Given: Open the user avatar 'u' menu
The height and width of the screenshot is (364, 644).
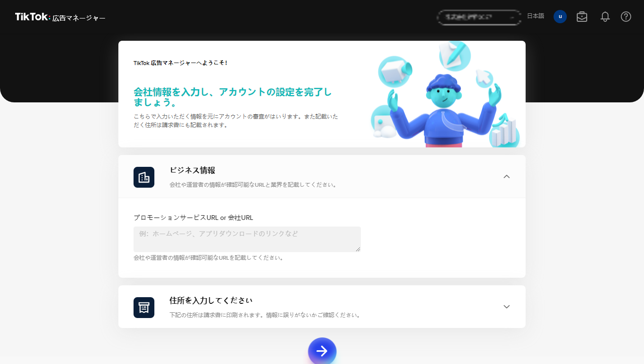Looking at the screenshot, I should (560, 17).
